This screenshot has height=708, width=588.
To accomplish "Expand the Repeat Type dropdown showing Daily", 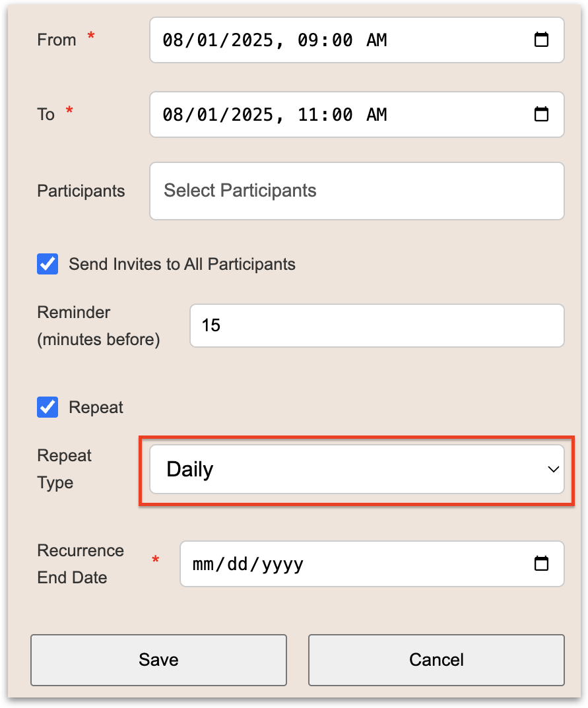I will click(x=356, y=469).
